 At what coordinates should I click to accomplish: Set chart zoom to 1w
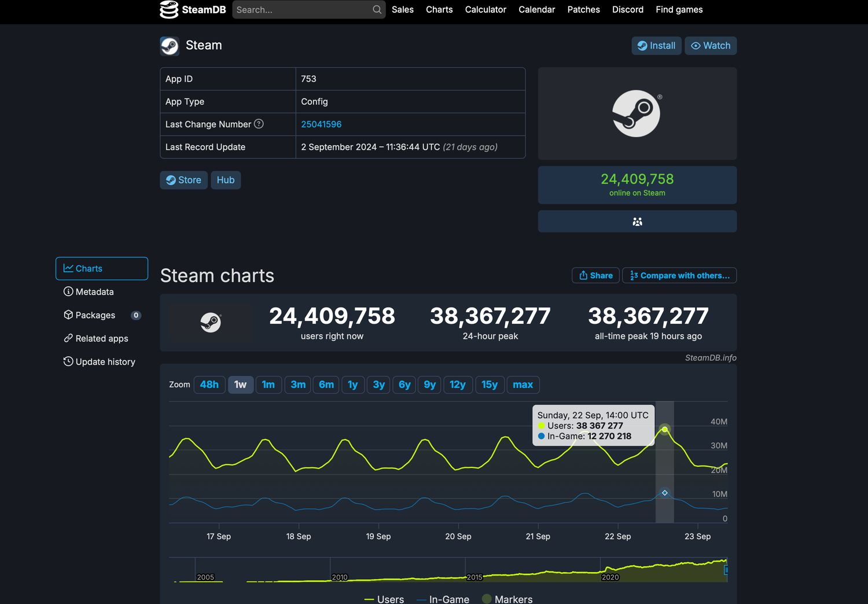coord(241,385)
